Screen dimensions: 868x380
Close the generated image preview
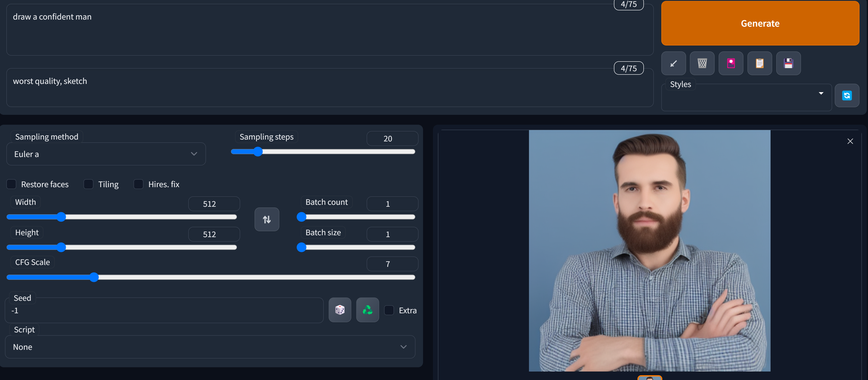[x=850, y=141]
